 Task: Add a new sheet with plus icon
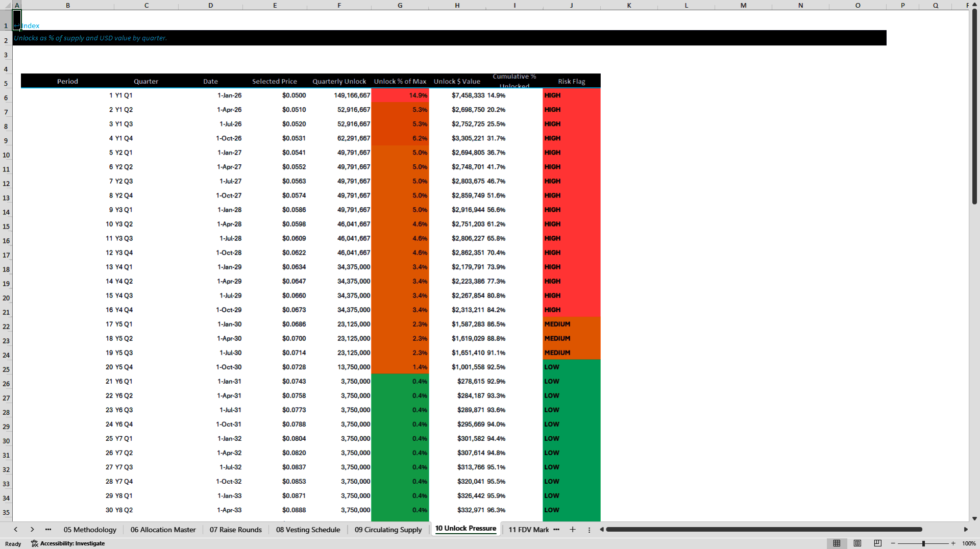(x=573, y=530)
